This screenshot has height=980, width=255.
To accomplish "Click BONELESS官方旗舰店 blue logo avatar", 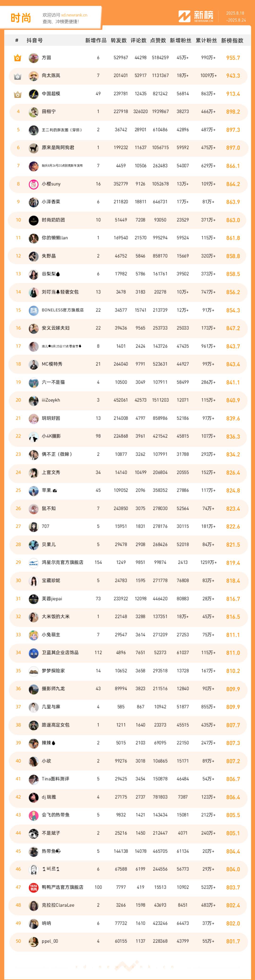I will [x=34, y=310].
